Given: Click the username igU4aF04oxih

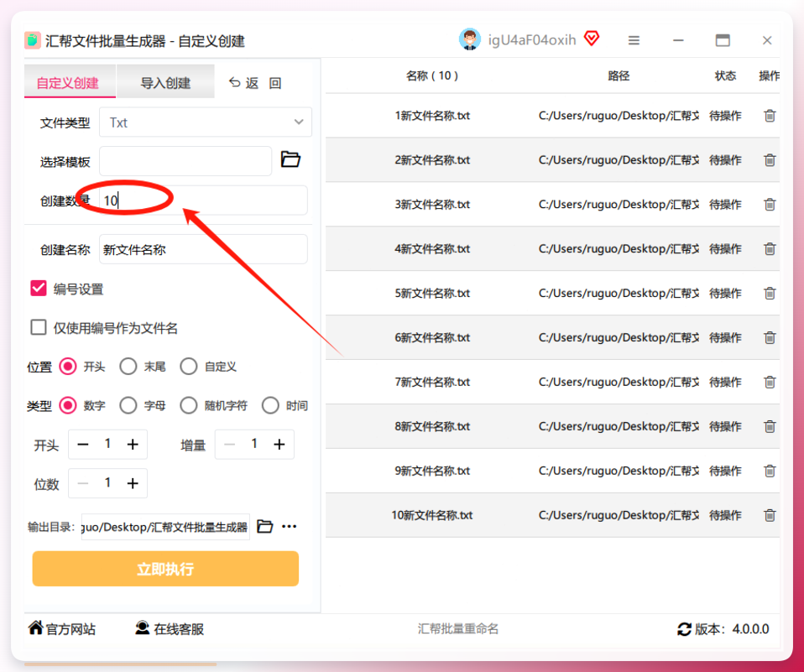Looking at the screenshot, I should (532, 40).
